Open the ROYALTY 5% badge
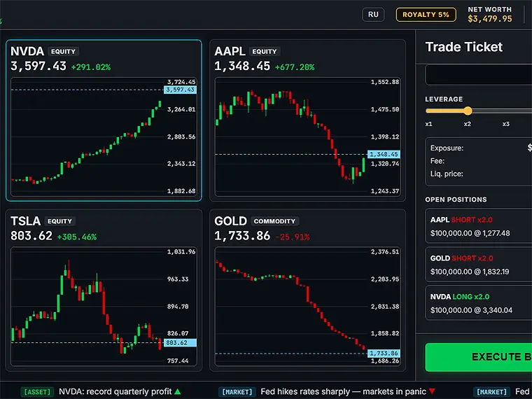The height and width of the screenshot is (399, 532). (x=426, y=15)
